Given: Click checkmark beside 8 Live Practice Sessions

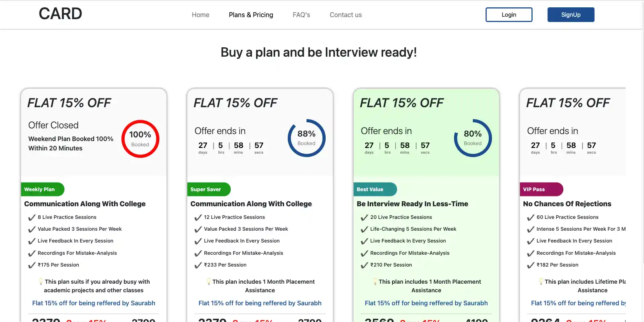Looking at the screenshot, I should click(32, 218).
